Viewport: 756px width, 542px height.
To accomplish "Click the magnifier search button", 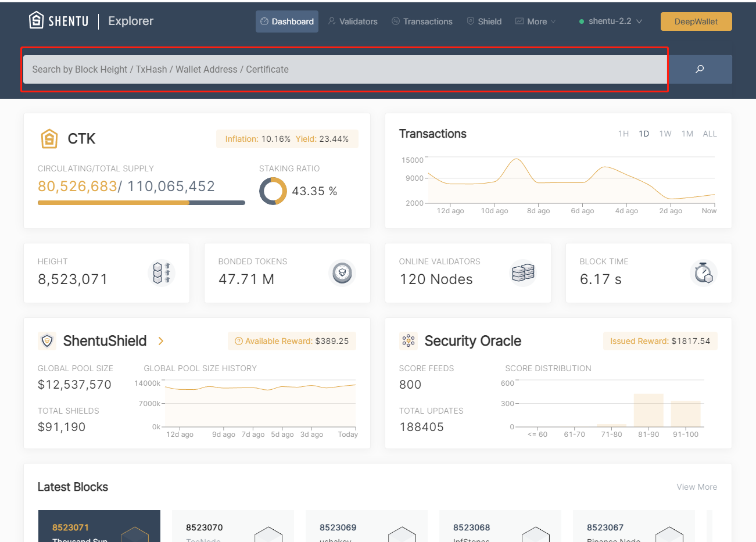I will [x=700, y=69].
